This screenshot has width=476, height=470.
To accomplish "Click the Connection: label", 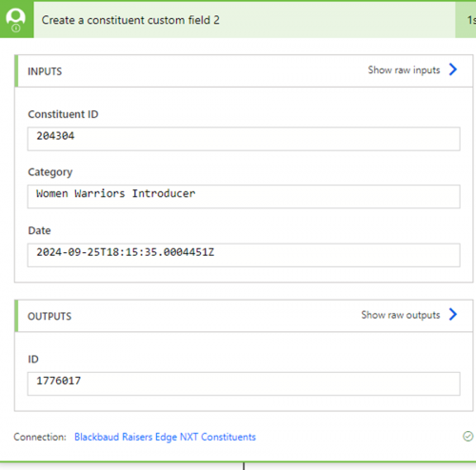I will 40,437.
